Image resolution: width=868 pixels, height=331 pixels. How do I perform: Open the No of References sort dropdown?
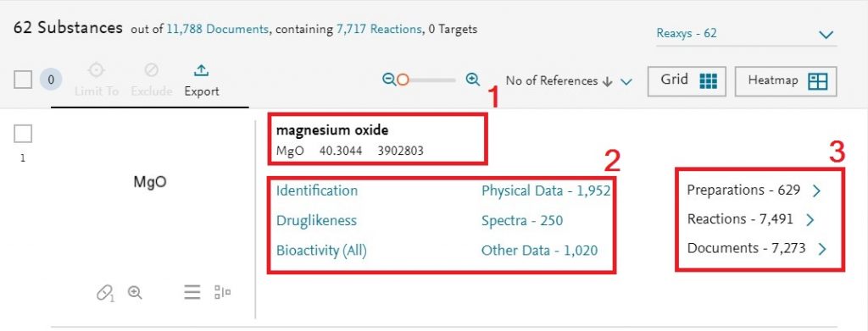(x=569, y=81)
